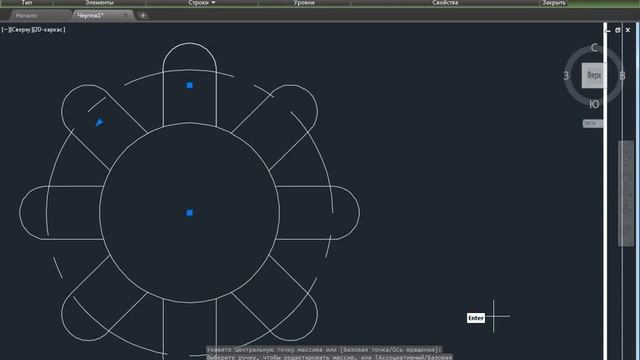Select the blue triangular grip on the array

[x=99, y=122]
